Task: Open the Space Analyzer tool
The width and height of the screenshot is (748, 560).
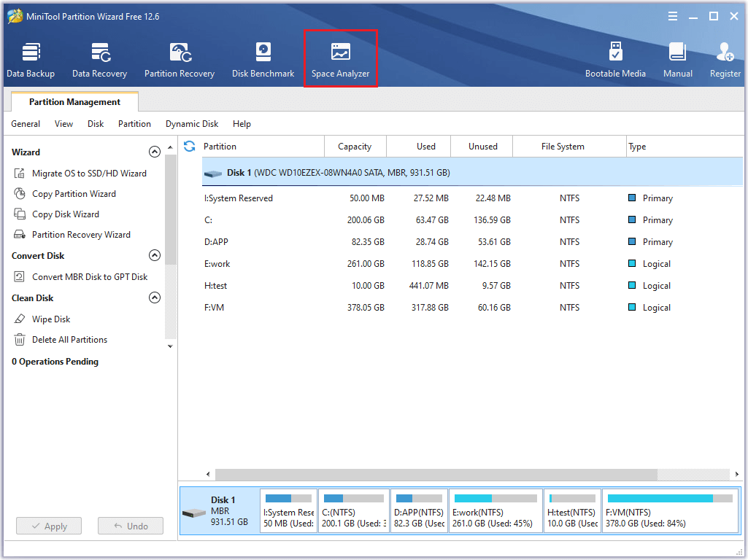Action: [340, 58]
